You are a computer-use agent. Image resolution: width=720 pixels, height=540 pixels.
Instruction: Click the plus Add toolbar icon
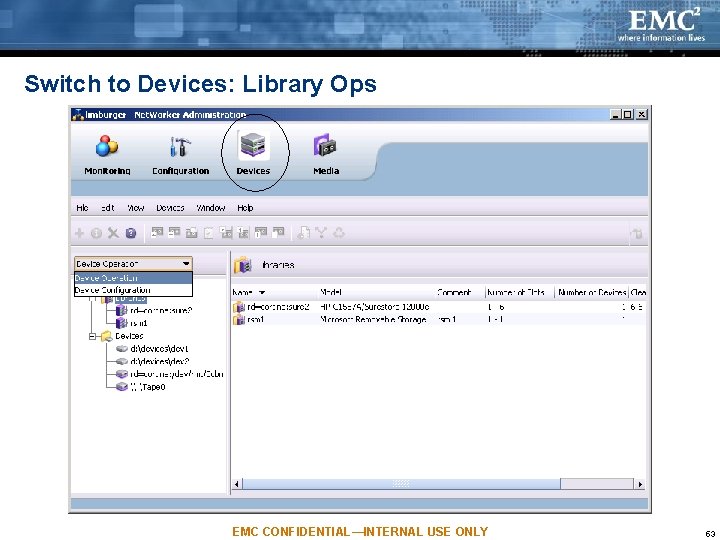[79, 233]
